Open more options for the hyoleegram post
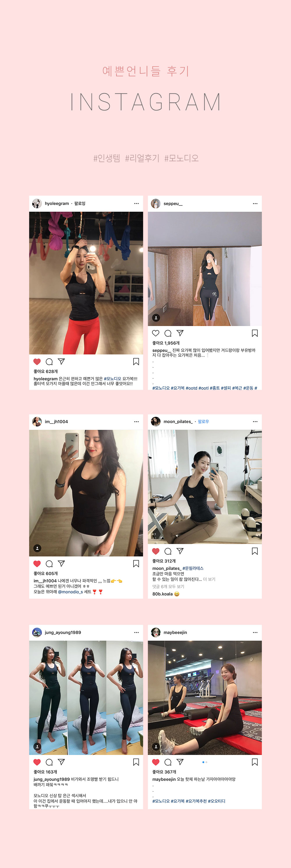This screenshot has height=868, width=291. [x=136, y=204]
